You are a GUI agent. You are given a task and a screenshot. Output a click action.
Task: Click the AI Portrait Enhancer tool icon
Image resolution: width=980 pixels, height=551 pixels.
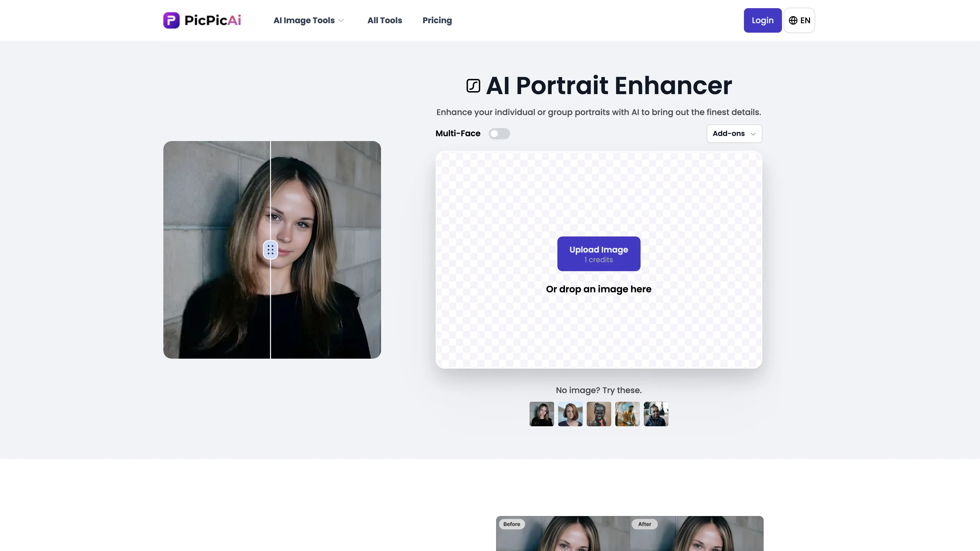click(x=473, y=85)
